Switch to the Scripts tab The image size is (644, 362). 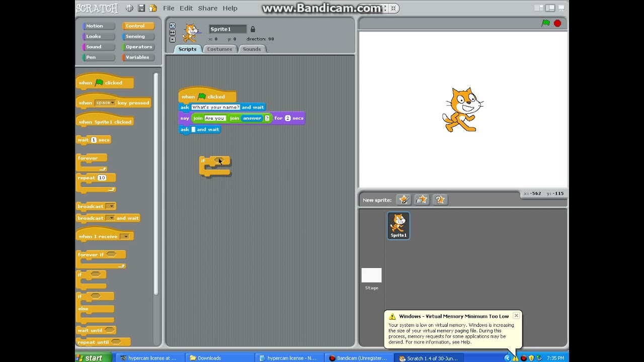[x=188, y=49]
